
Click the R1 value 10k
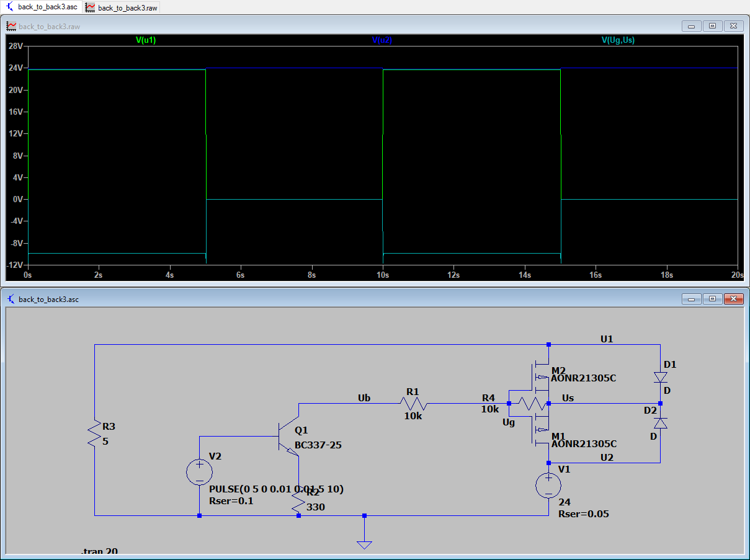pos(413,416)
